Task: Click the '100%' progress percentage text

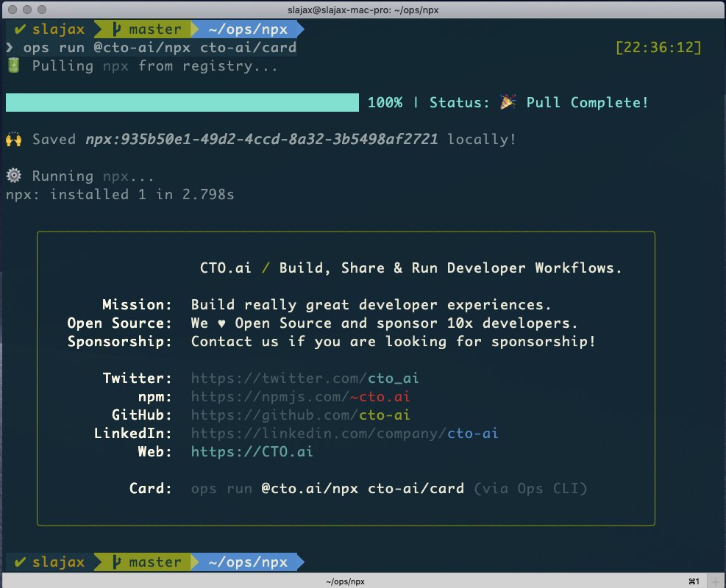Action: [385, 102]
